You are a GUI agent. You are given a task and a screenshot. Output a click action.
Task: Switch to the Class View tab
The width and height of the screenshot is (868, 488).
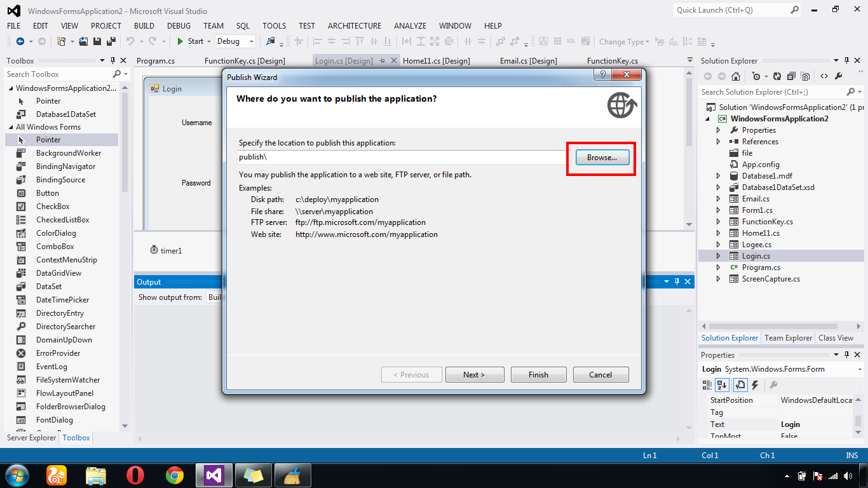pyautogui.click(x=836, y=338)
